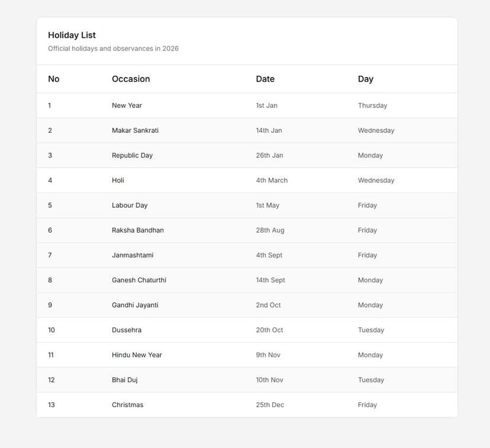Viewport: 490px width, 448px height.
Task: Select the Republic Day entry
Action: coord(132,155)
